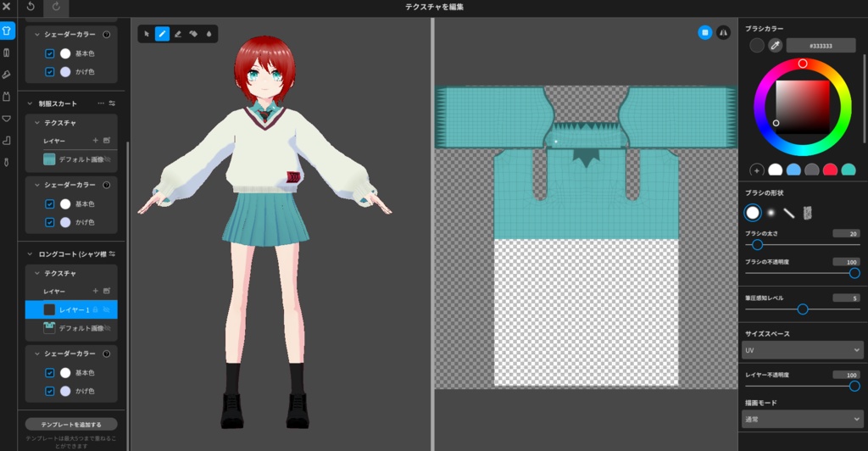This screenshot has height=451, width=868.
Task: Select ロングコート デフォルト画像 layer row
Action: (71, 328)
